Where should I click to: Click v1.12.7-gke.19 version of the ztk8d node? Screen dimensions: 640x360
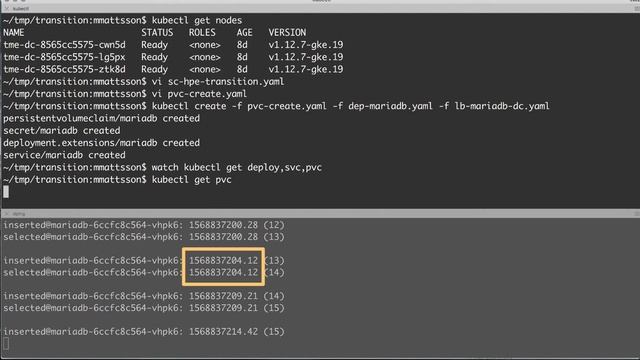coord(306,69)
